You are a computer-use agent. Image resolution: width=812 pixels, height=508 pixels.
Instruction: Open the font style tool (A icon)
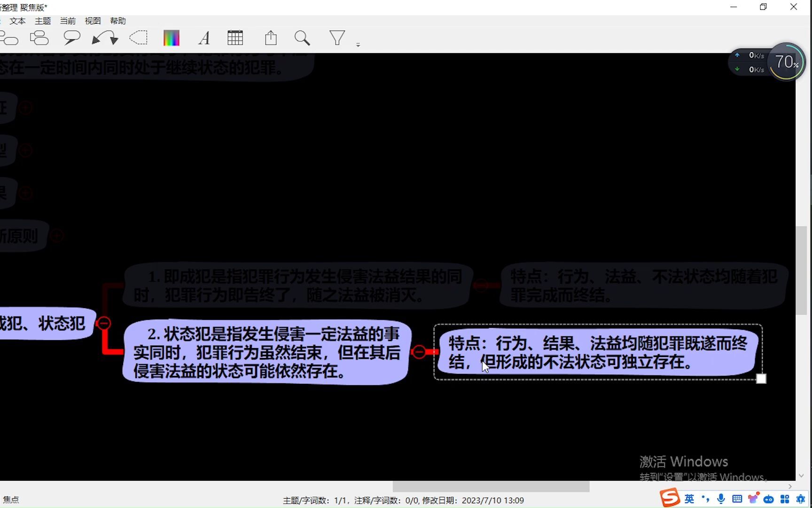pos(204,38)
